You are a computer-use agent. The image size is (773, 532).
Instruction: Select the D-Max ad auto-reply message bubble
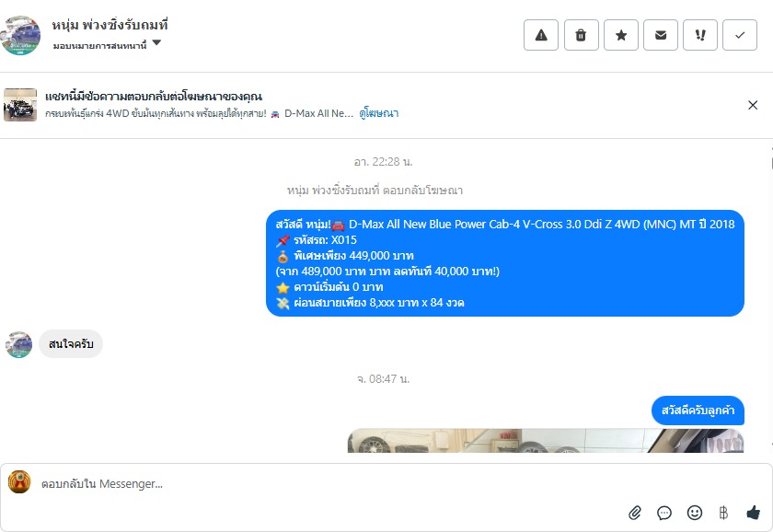pyautogui.click(x=505, y=263)
